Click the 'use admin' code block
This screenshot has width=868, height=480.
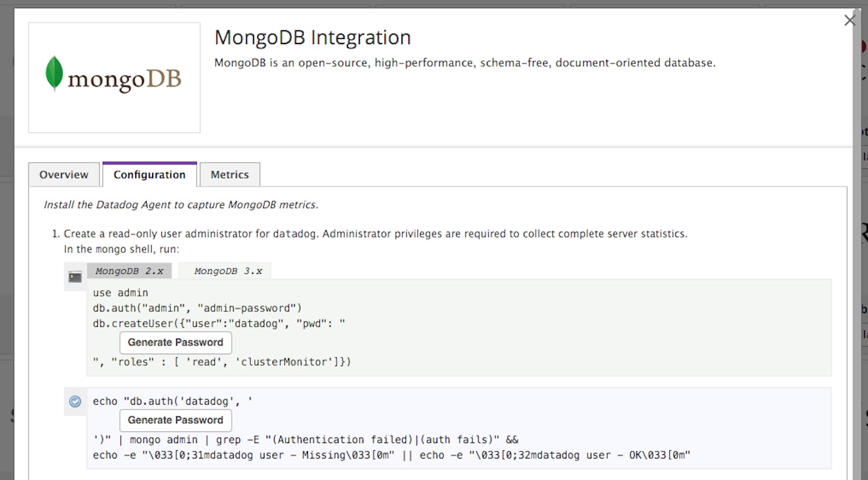pyautogui.click(x=120, y=292)
